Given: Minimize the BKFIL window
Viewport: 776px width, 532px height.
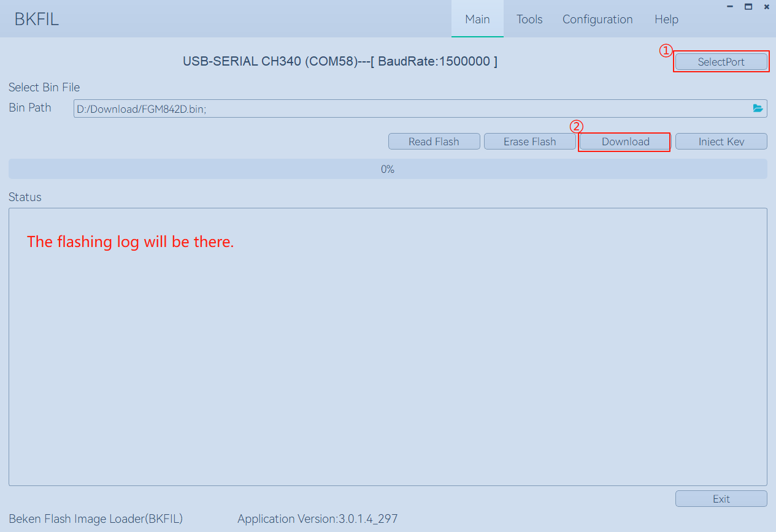Looking at the screenshot, I should tap(730, 6).
